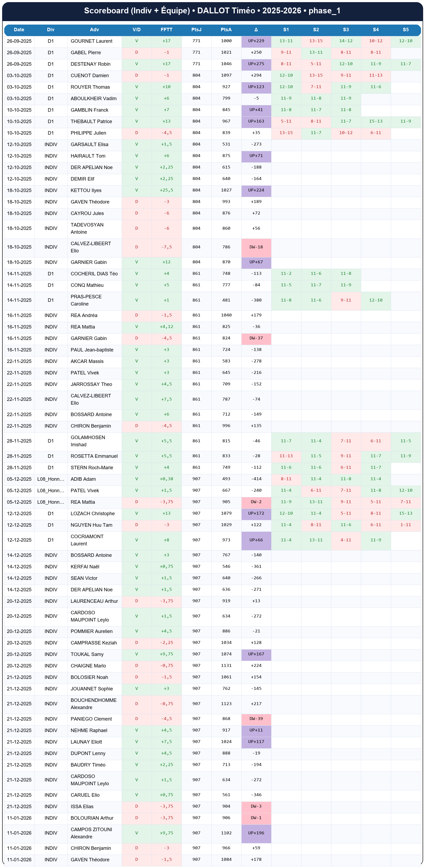Viewport: 425px width, 868px height.
Task: Click opponent name TOUKAL Samy
Action: tap(87, 654)
